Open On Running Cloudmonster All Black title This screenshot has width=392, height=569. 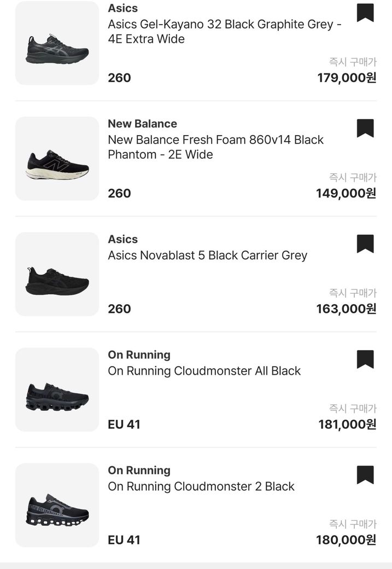point(204,371)
